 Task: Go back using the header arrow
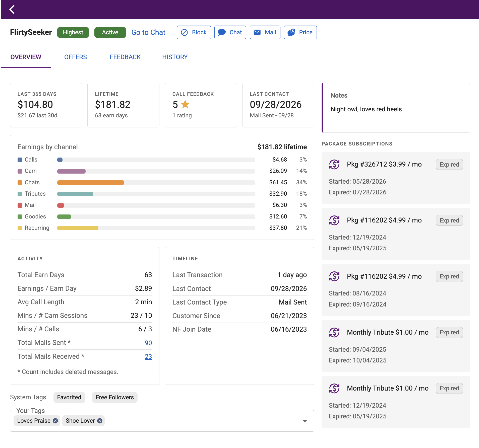(x=12, y=10)
